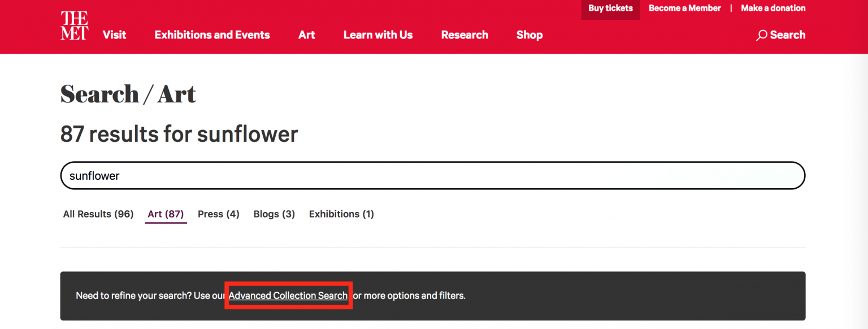Open the Exhibitions and Events menu

pos(212,34)
